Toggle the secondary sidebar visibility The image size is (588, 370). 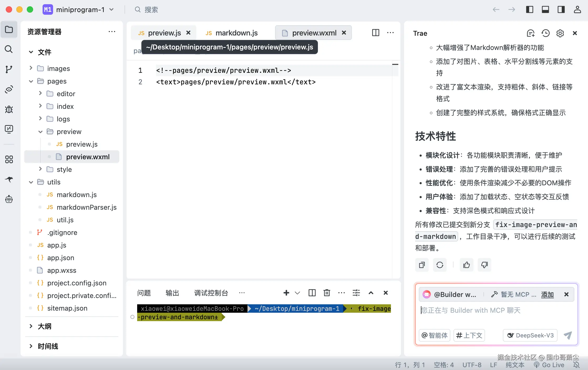click(x=561, y=9)
